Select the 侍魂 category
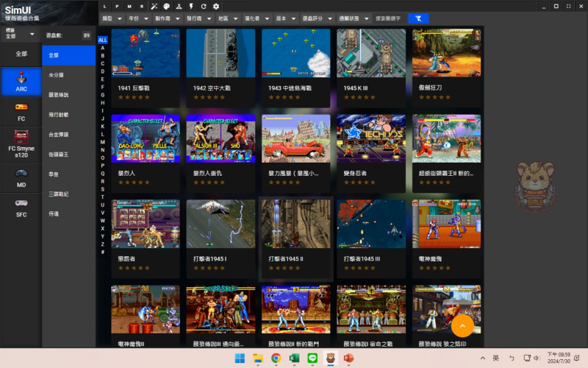Image resolution: width=588 pixels, height=368 pixels. 68,214
